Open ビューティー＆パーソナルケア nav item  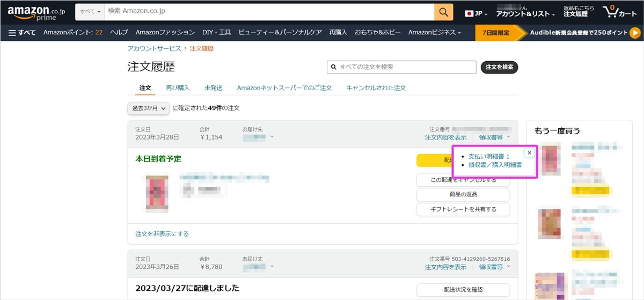click(280, 32)
